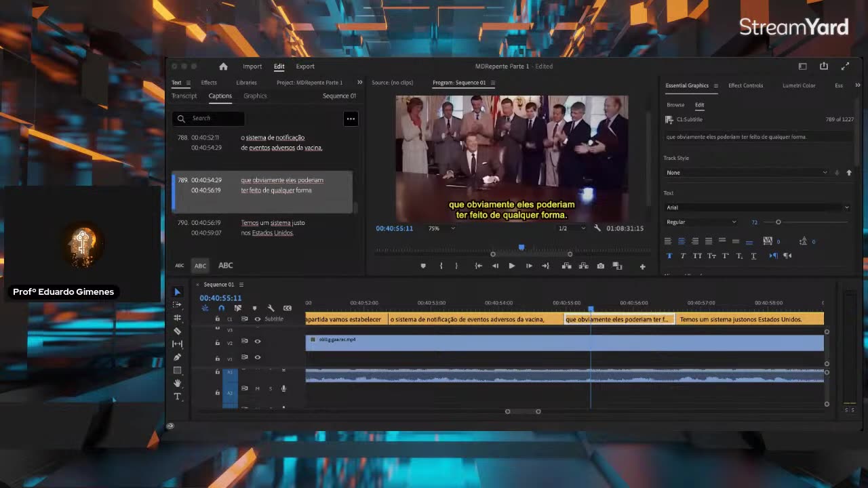868x488 pixels.
Task: Click the Home icon in top bar
Action: pos(223,66)
